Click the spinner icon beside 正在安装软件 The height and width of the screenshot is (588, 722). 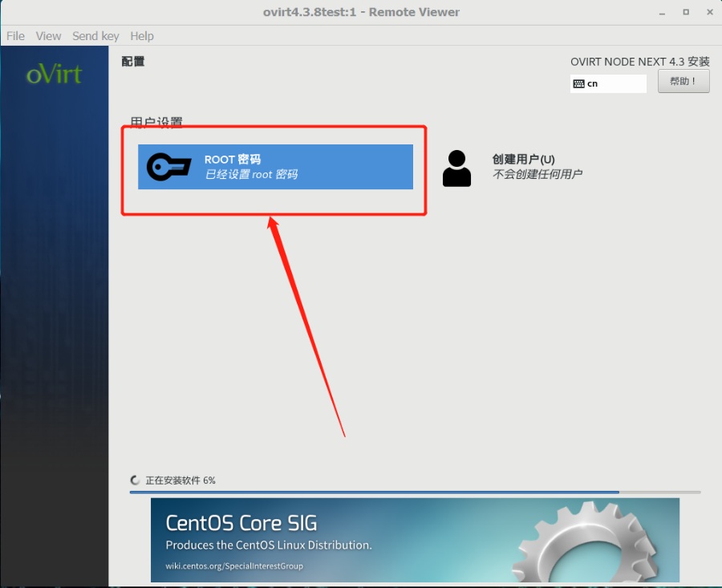click(135, 481)
